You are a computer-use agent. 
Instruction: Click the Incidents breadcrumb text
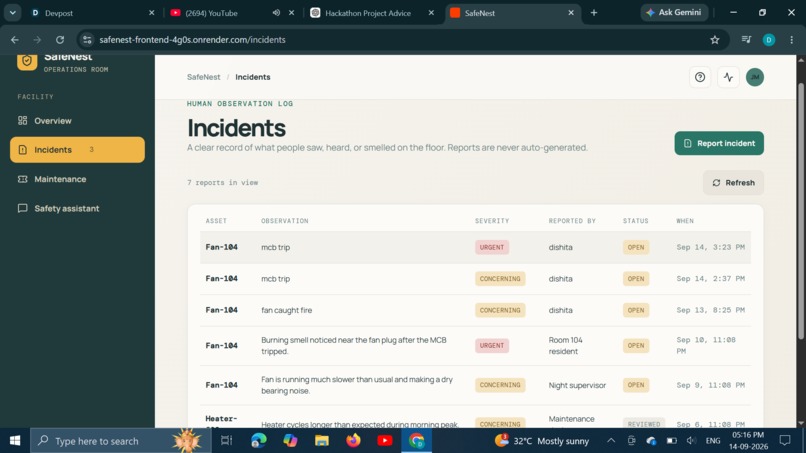pyautogui.click(x=252, y=77)
